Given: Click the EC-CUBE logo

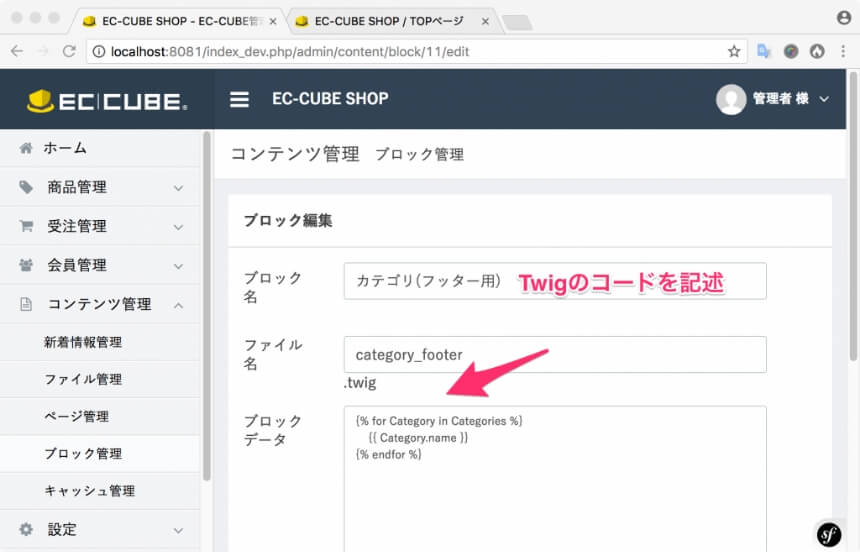Looking at the screenshot, I should [107, 101].
